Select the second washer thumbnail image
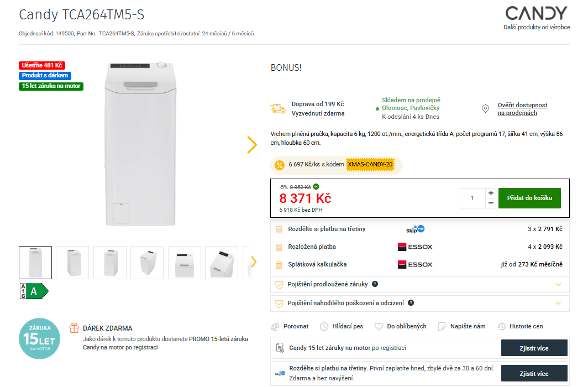The width and height of the screenshot is (588, 387). (72, 262)
